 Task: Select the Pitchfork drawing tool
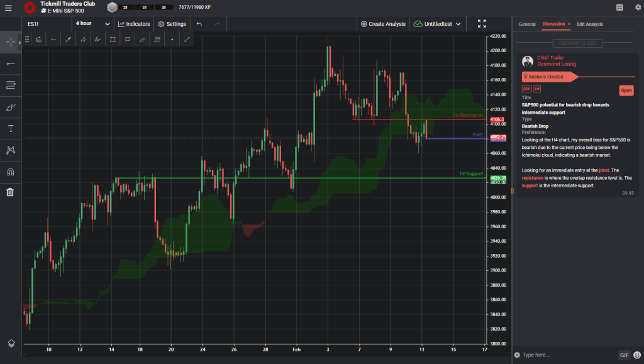(x=10, y=150)
